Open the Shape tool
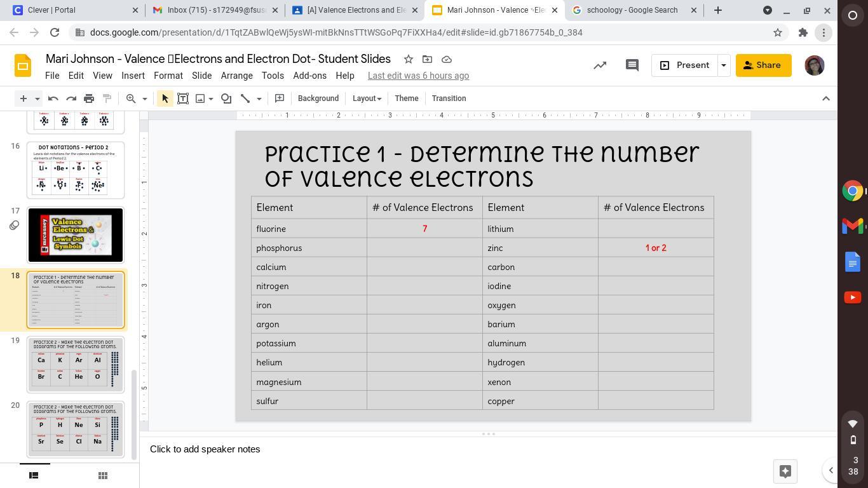Viewport: 868px width, 488px height. [226, 98]
